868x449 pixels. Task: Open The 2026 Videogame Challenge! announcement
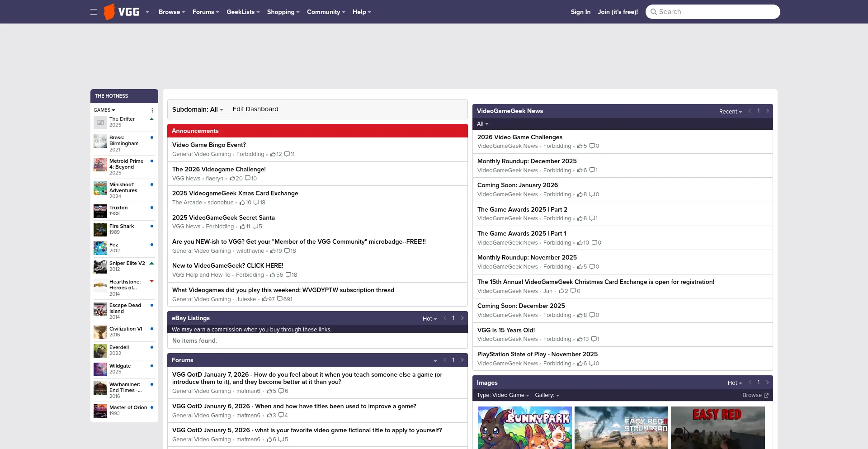pyautogui.click(x=219, y=170)
